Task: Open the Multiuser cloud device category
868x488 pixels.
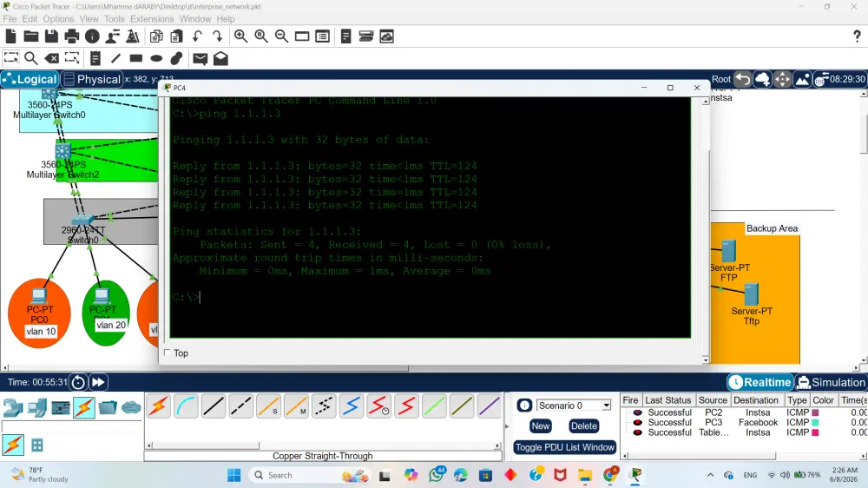Action: click(132, 408)
